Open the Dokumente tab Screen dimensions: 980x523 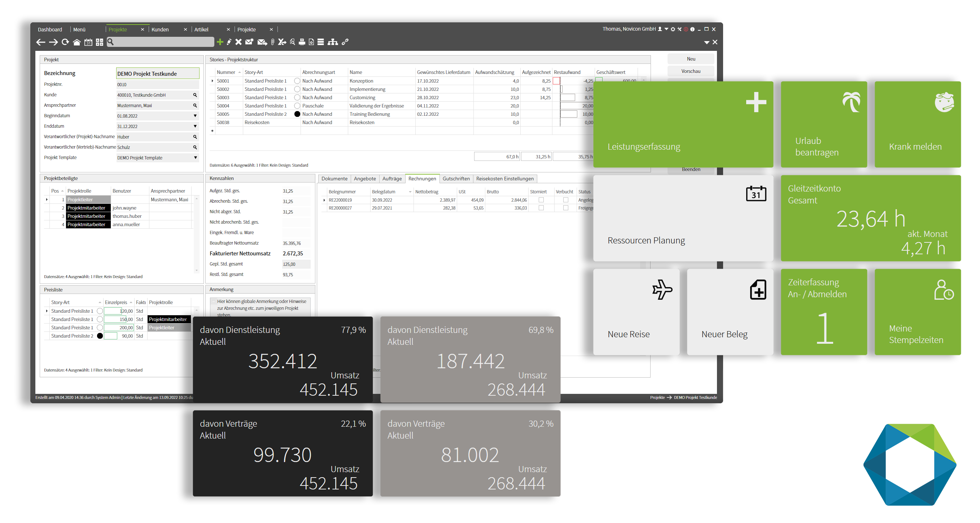tap(334, 179)
